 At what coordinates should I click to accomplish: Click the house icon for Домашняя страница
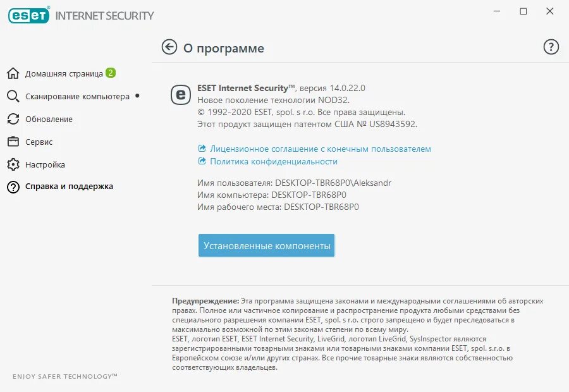tap(13, 73)
